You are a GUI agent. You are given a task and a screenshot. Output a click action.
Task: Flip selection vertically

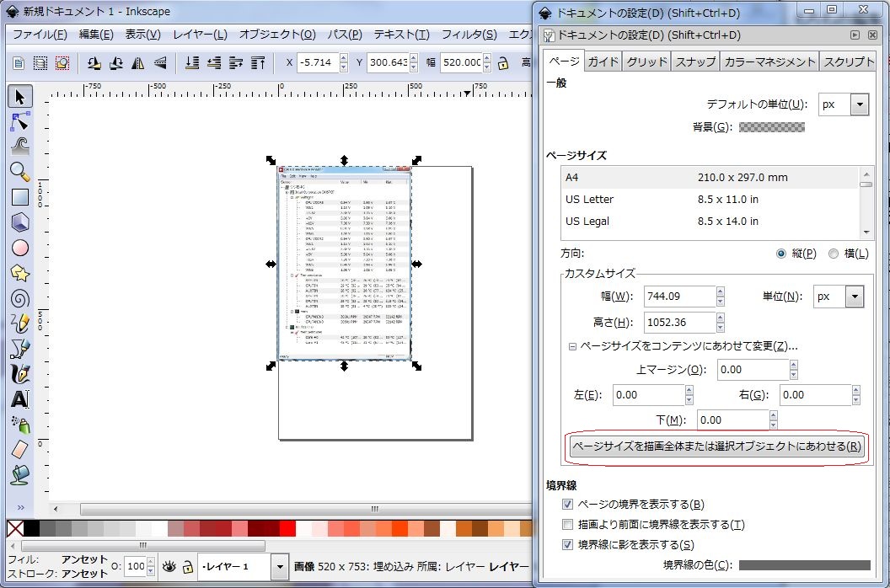pos(160,62)
